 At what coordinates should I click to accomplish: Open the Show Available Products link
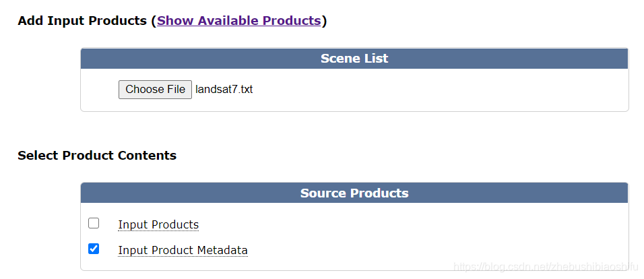pyautogui.click(x=238, y=20)
